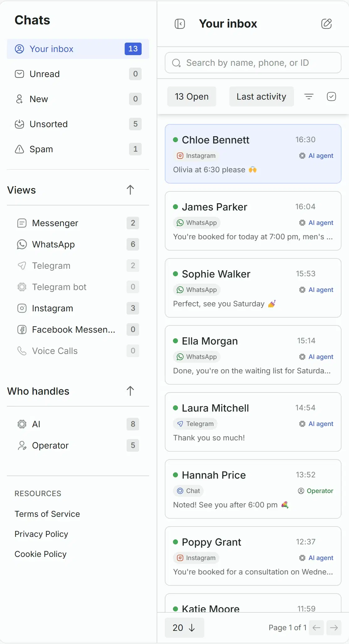Image resolution: width=349 pixels, height=644 pixels.
Task: Click Instagram badge on Chloe Bennett chat
Action: [x=196, y=156]
